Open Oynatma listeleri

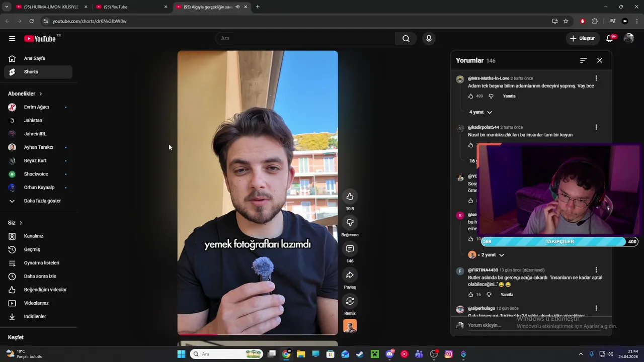pos(38,263)
